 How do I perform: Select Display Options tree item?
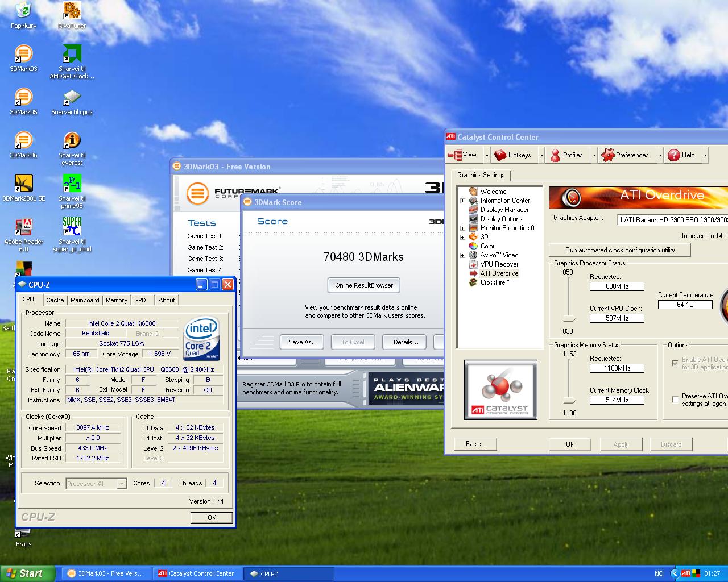(501, 219)
